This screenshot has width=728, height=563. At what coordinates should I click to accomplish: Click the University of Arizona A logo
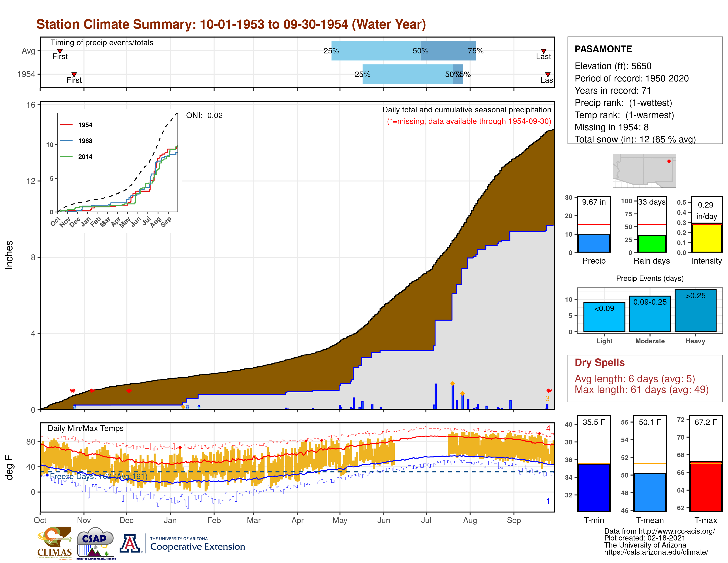(x=130, y=543)
